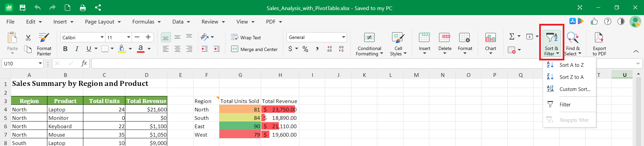Open Conditional Formatting dropdown

[369, 44]
